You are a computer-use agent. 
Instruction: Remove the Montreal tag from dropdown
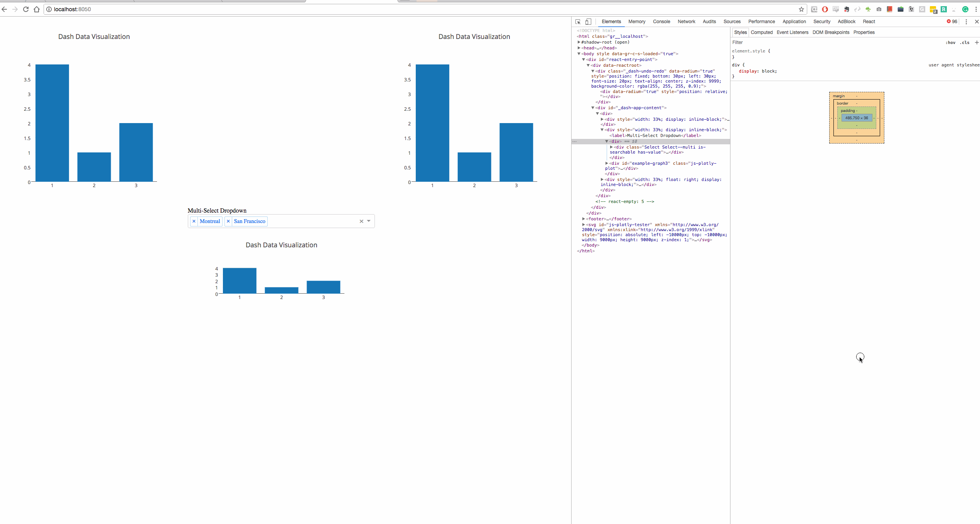194,221
